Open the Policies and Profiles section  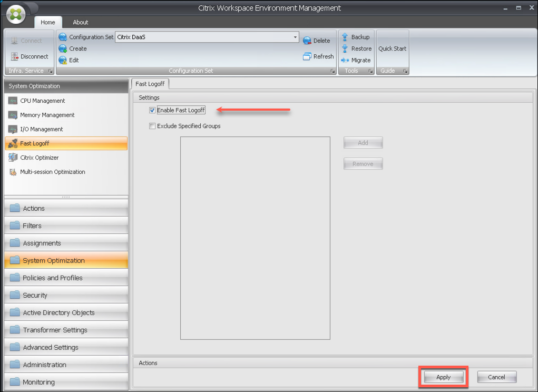[53, 278]
